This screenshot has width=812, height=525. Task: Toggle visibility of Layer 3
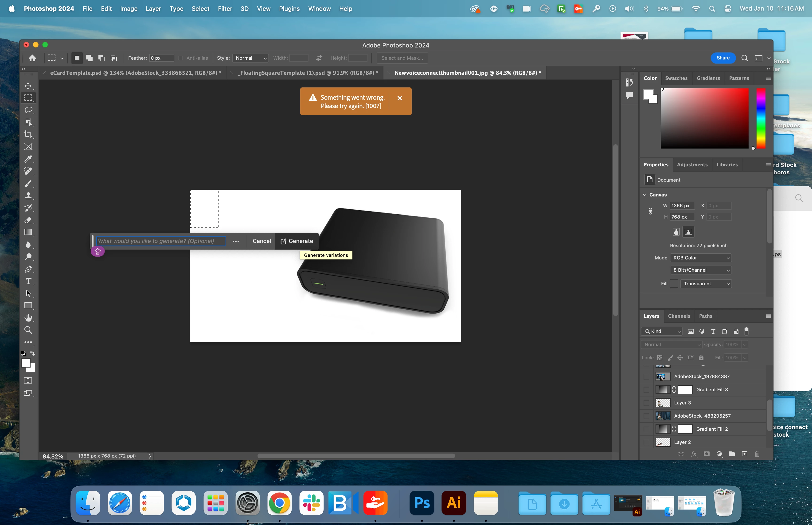coord(646,403)
